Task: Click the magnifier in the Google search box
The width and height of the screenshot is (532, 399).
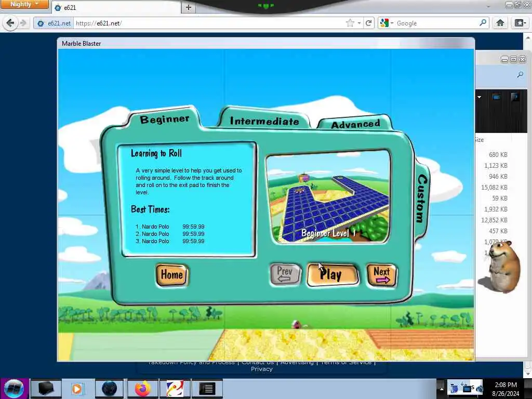Action: (x=483, y=23)
